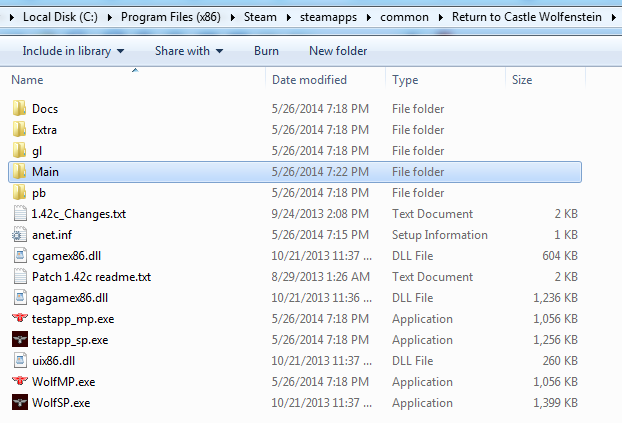
Task: Click the WolfMP.exe red eagle icon
Action: pos(20,381)
